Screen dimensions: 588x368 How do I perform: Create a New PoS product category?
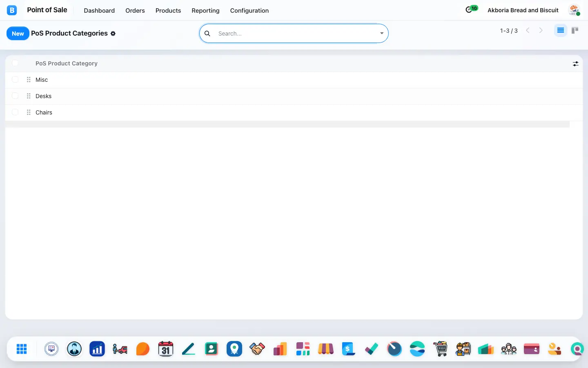click(x=18, y=34)
